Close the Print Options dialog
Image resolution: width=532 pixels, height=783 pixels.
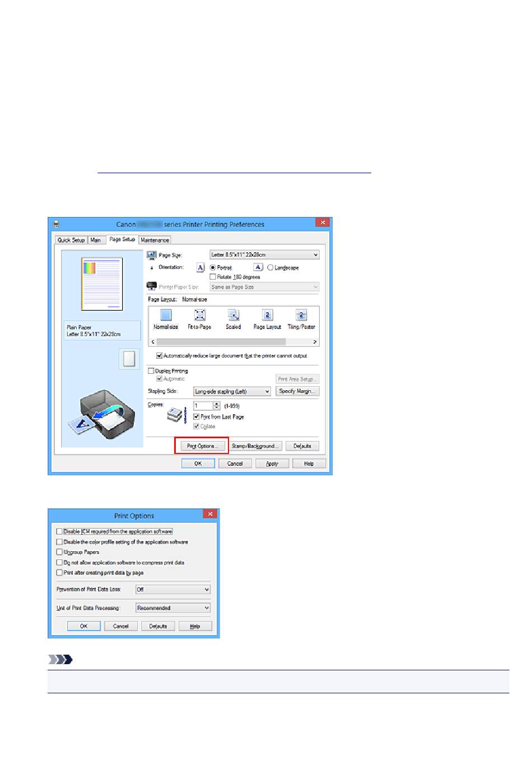[x=210, y=514]
